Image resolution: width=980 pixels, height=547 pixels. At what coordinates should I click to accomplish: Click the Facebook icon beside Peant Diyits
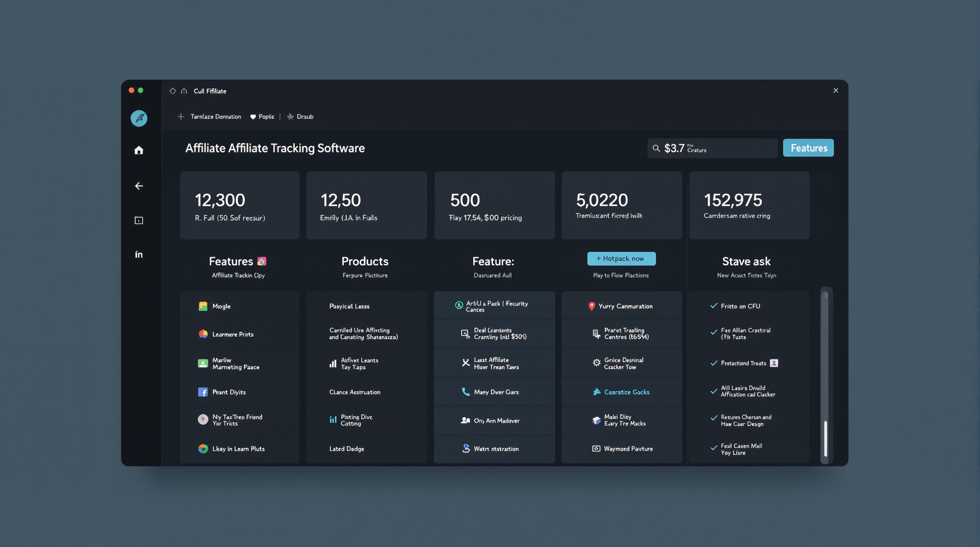(x=203, y=392)
